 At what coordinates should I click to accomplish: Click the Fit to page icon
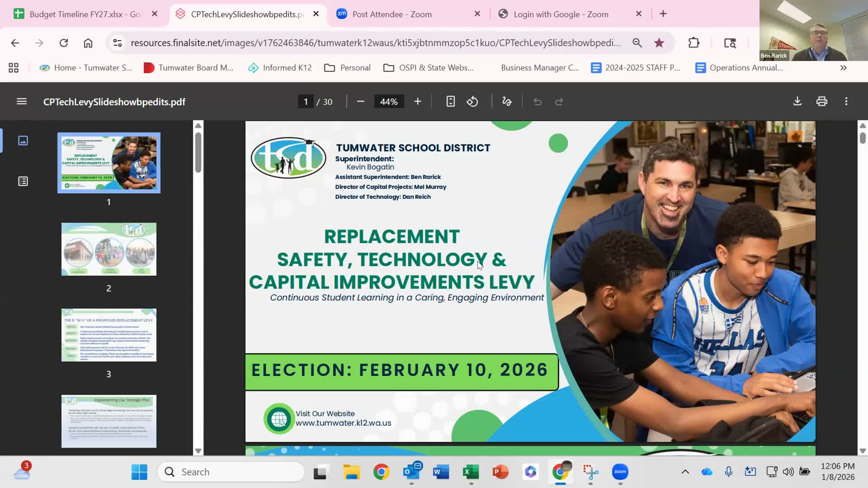[x=450, y=102]
